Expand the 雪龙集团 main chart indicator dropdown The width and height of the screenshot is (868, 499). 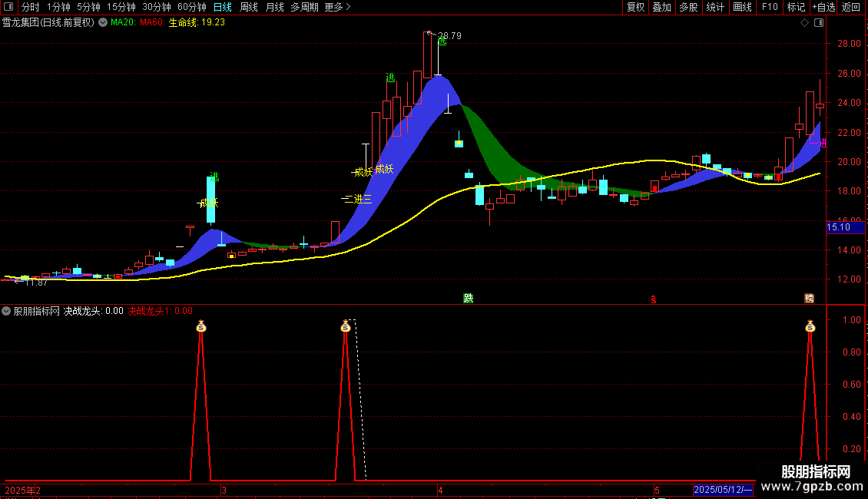pyautogui.click(x=102, y=22)
